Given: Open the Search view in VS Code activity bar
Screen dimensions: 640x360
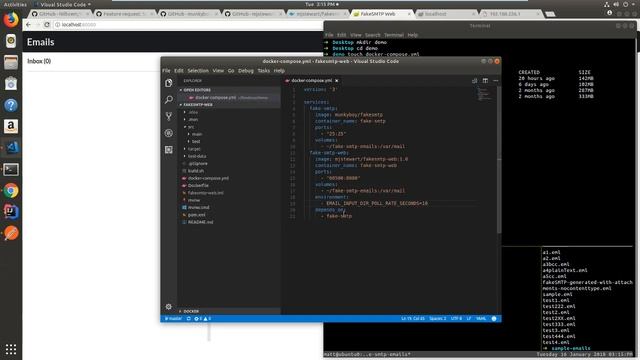Looking at the screenshot, I should tap(169, 100).
